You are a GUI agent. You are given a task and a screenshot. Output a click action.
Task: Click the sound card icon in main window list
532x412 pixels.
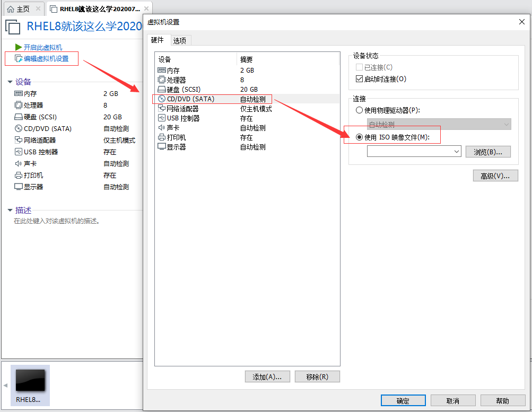(19, 163)
